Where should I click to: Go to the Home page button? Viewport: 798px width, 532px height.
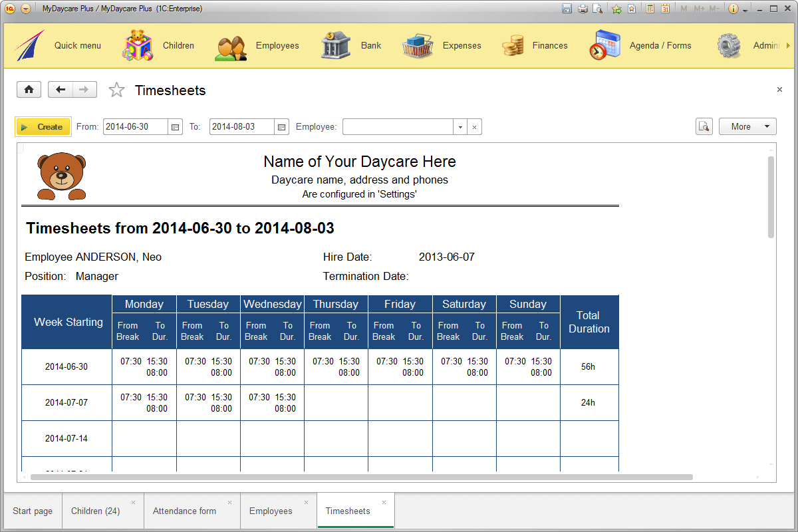[x=29, y=90]
